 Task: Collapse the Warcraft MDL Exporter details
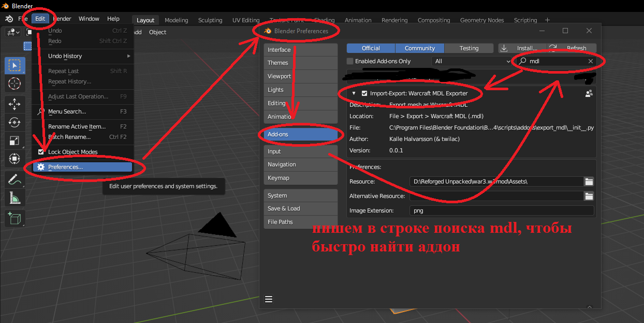click(x=354, y=93)
